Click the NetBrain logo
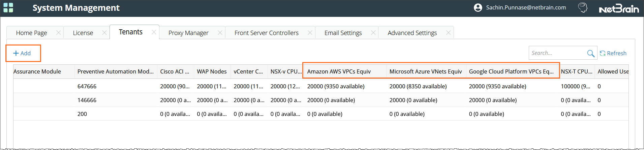 [619, 9]
